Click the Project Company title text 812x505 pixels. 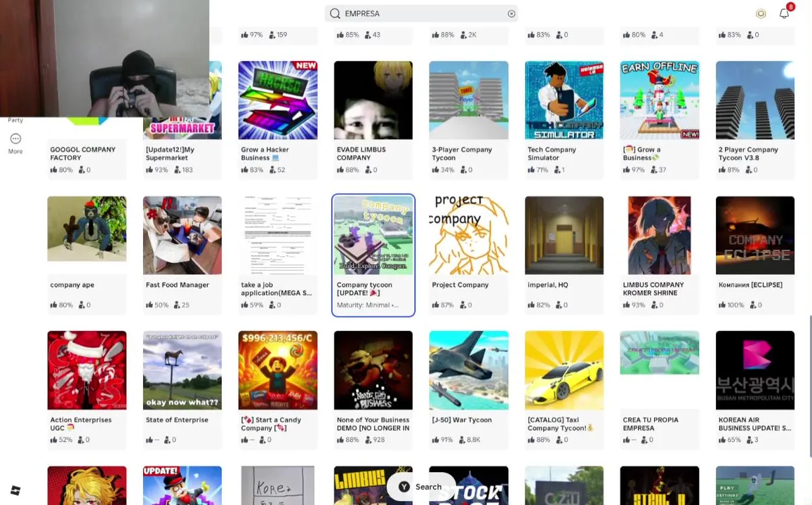[460, 285]
